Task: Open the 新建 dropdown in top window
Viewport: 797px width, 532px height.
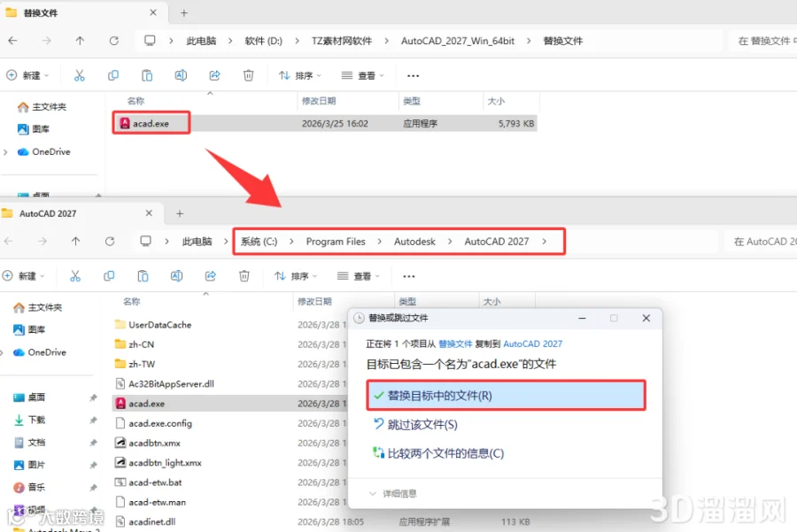Action: (x=27, y=76)
